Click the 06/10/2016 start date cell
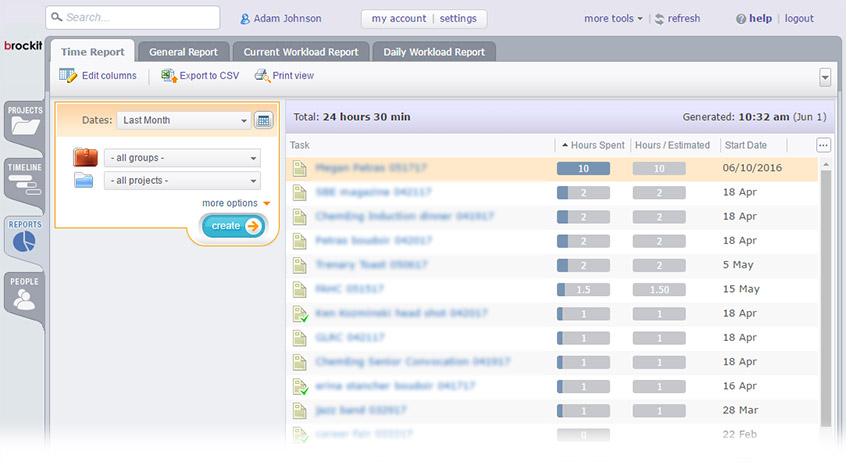 click(x=752, y=168)
